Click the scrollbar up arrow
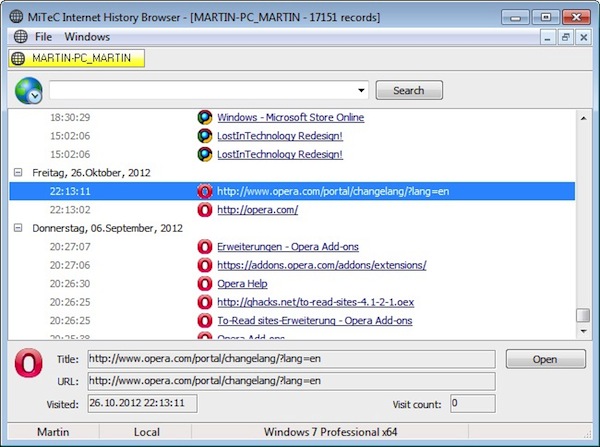The height and width of the screenshot is (447, 600). [583, 118]
